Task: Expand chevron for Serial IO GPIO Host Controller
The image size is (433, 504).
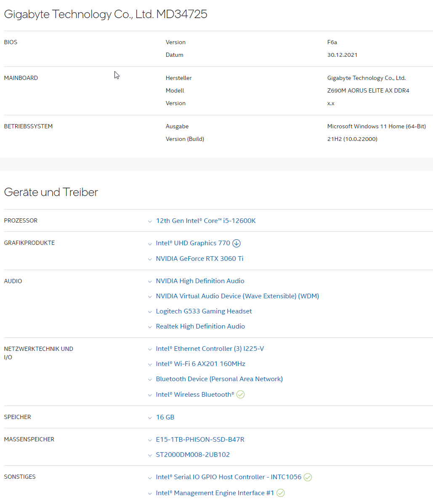Action: tap(150, 478)
